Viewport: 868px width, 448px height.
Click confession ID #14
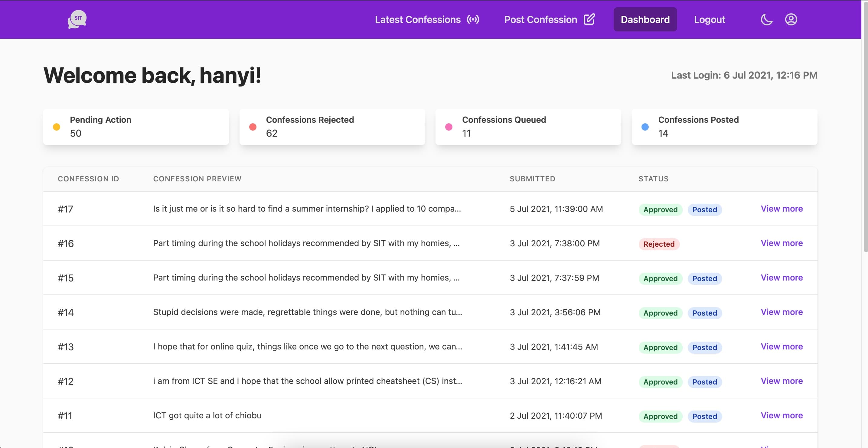pos(65,313)
